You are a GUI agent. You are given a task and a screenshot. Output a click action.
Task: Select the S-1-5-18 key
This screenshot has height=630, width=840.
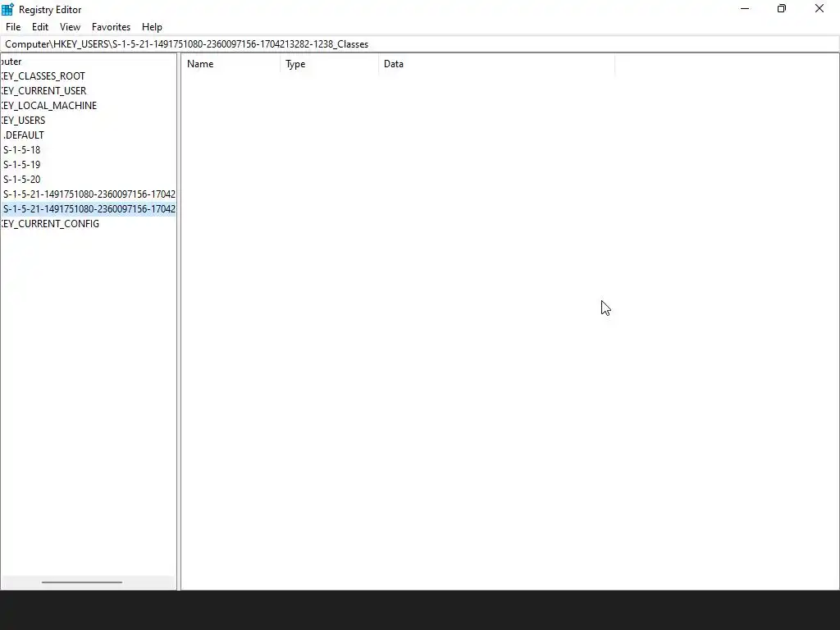pos(21,149)
